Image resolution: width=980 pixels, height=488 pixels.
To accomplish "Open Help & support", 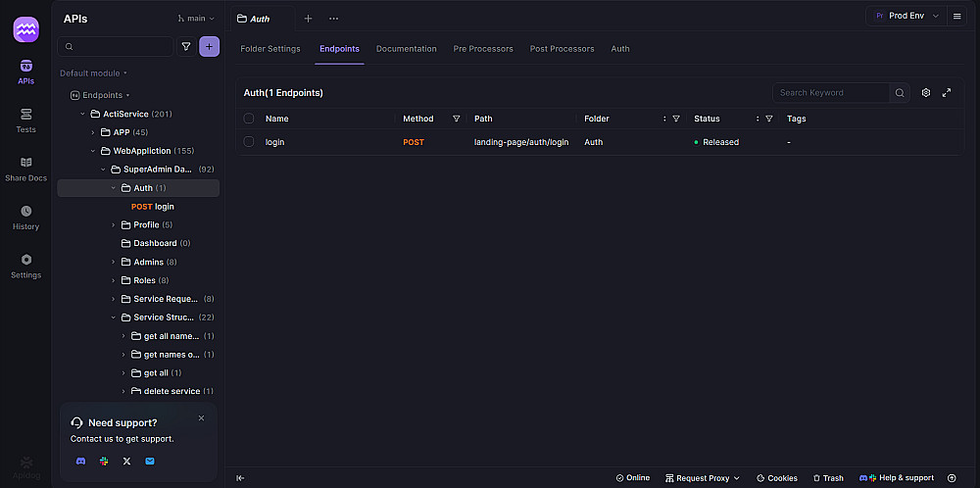I will click(x=897, y=478).
